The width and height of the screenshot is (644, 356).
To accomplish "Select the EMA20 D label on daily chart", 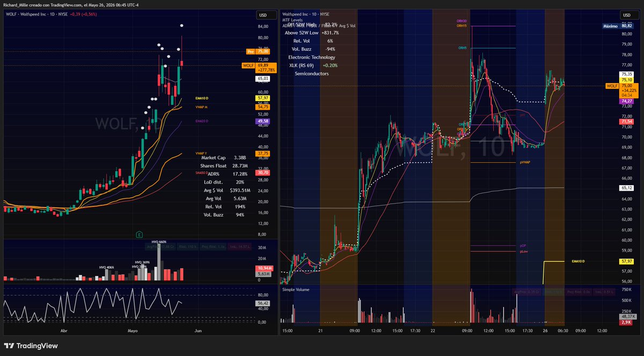I will coord(203,122).
